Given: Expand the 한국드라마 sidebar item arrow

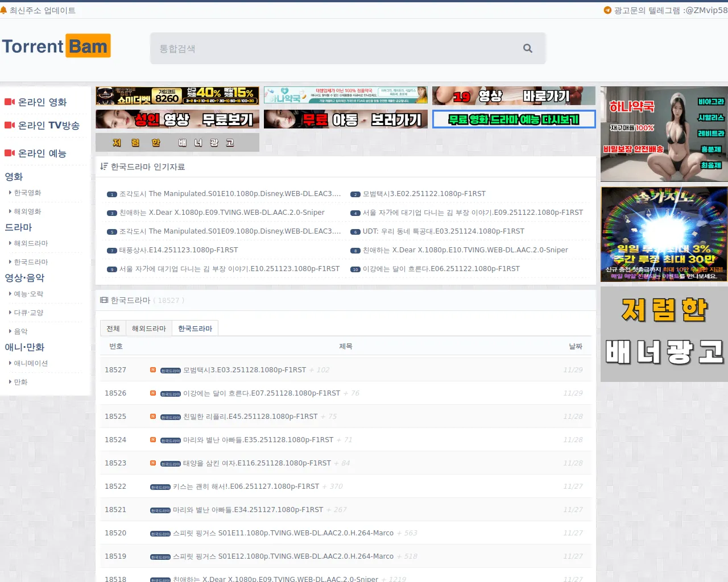Looking at the screenshot, I should pyautogui.click(x=10, y=262).
